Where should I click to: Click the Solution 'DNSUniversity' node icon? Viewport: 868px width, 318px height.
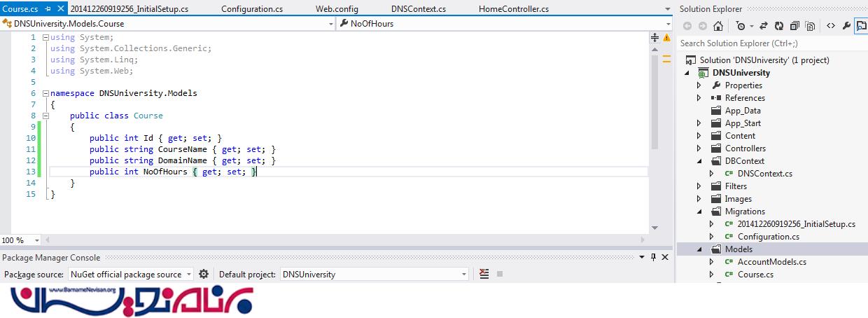pyautogui.click(x=691, y=60)
